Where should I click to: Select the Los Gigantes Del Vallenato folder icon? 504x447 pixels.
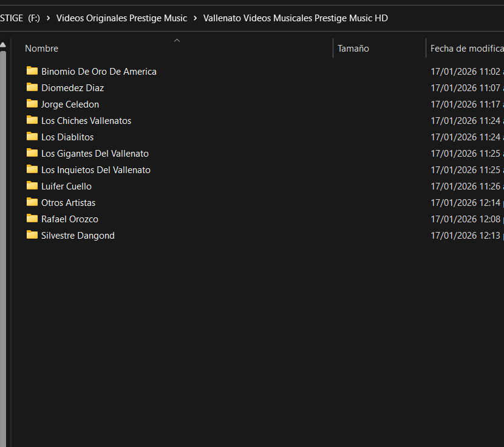(32, 153)
